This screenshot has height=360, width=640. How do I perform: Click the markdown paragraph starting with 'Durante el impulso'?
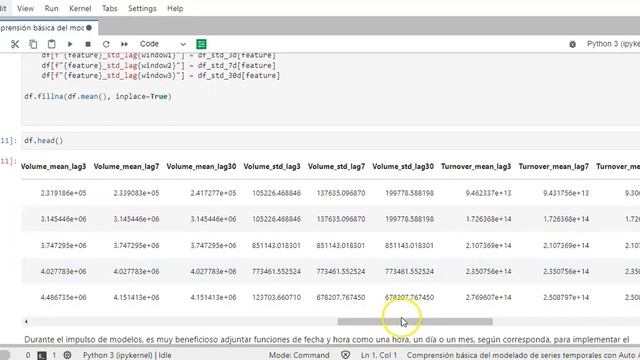coord(327,340)
